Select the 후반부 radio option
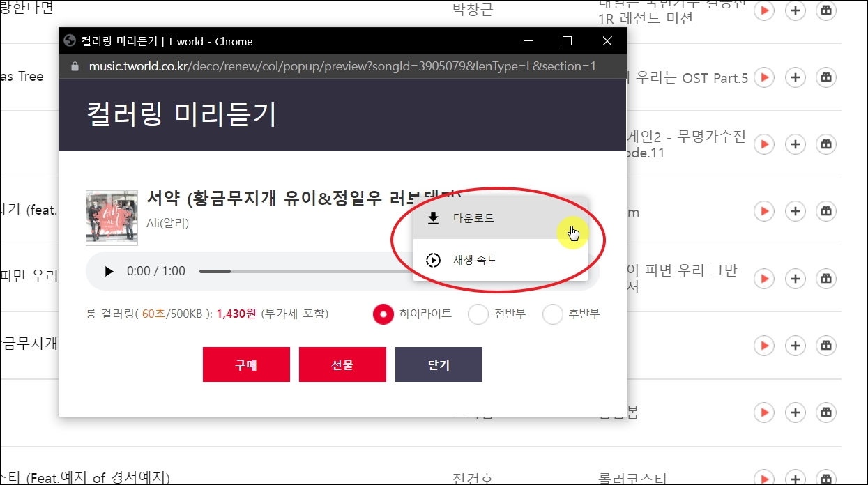This screenshot has height=485, width=868. coord(552,314)
